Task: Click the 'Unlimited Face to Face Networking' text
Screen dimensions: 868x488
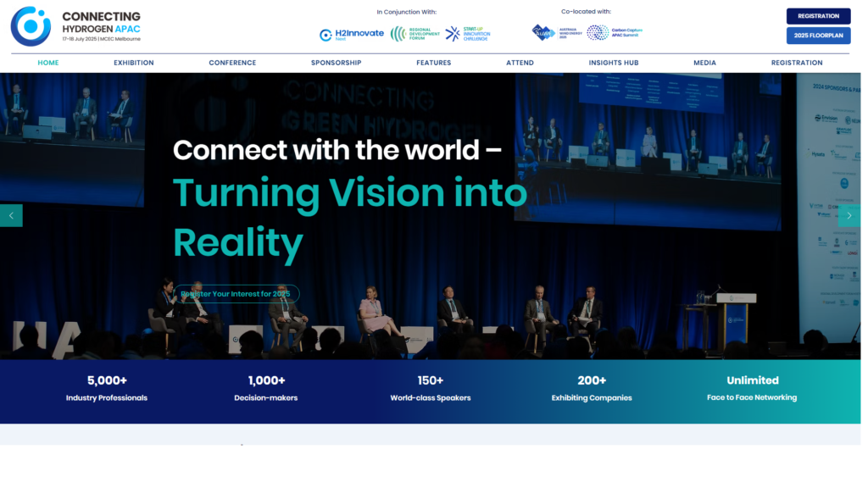Action: pyautogui.click(x=753, y=388)
